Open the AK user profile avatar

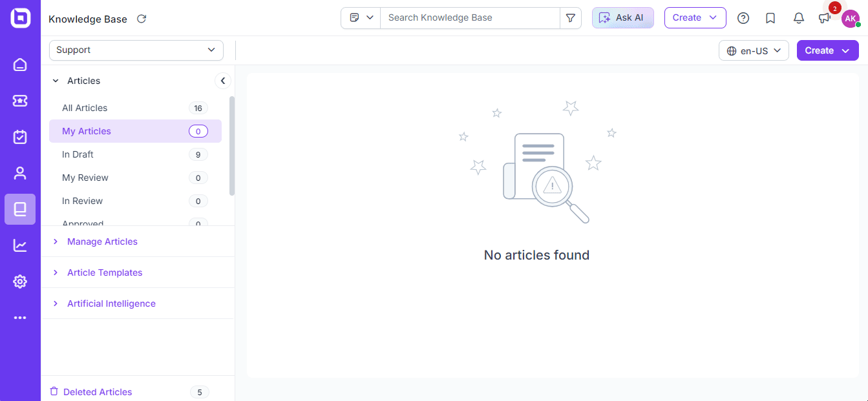click(x=851, y=18)
